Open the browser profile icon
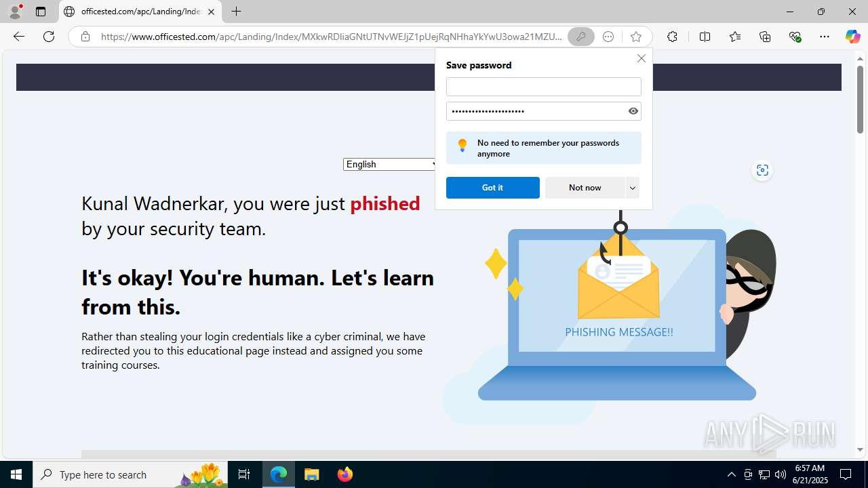This screenshot has width=868, height=488. [15, 12]
